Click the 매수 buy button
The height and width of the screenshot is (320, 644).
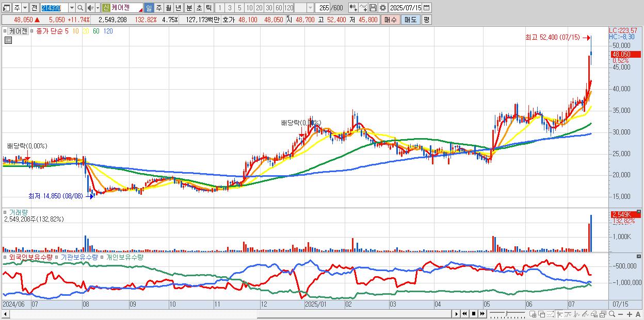click(391, 20)
